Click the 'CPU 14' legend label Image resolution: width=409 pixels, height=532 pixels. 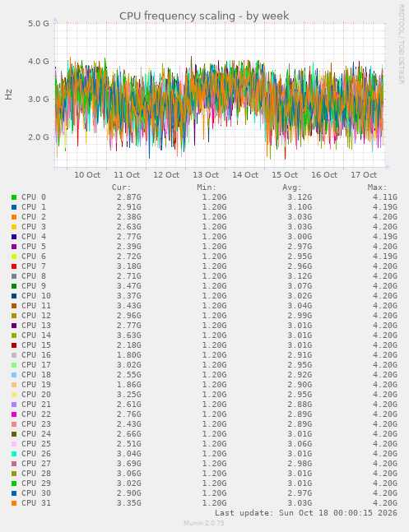[x=36, y=335]
